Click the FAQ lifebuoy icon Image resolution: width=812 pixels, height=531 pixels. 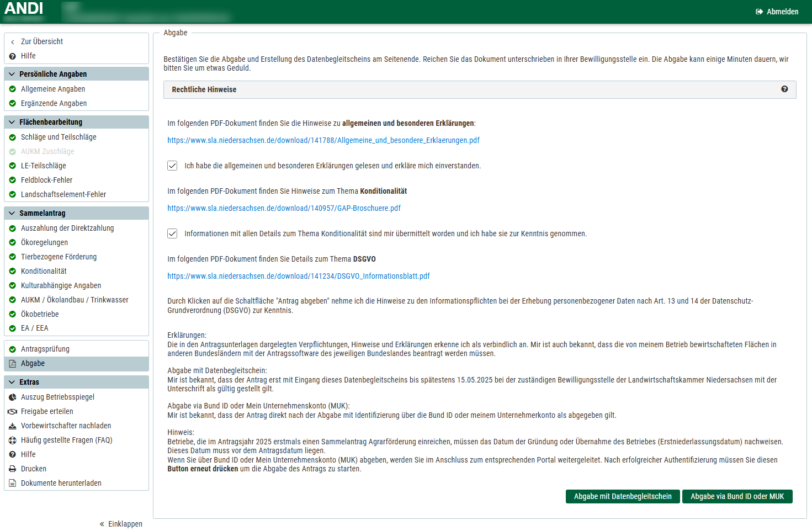tap(13, 440)
